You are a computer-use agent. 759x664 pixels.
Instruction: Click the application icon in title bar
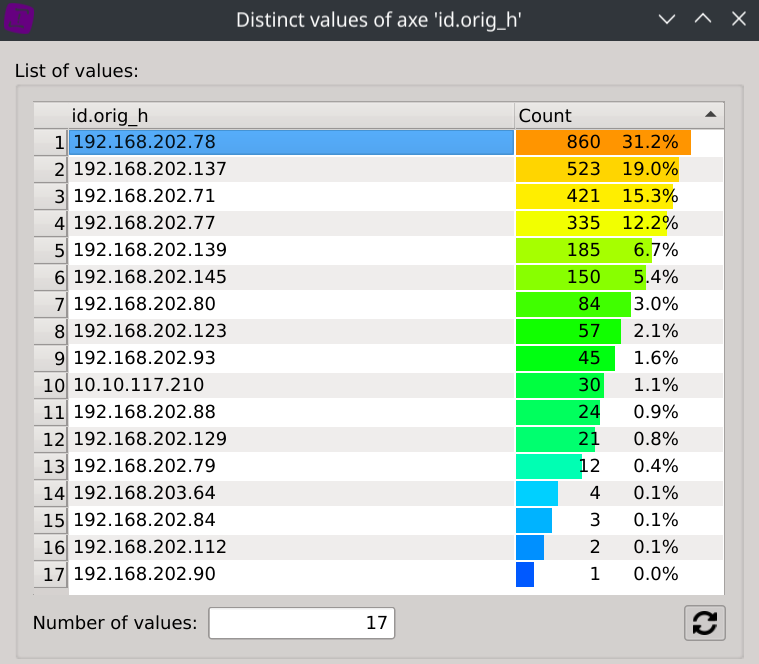point(19,19)
